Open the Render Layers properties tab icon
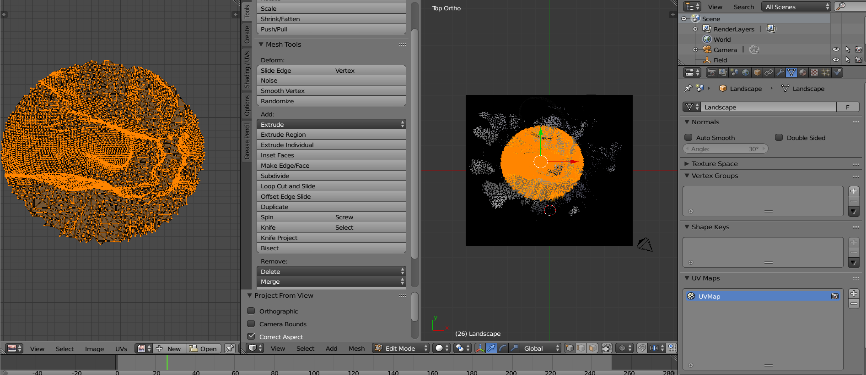The image size is (866, 375). (x=723, y=72)
